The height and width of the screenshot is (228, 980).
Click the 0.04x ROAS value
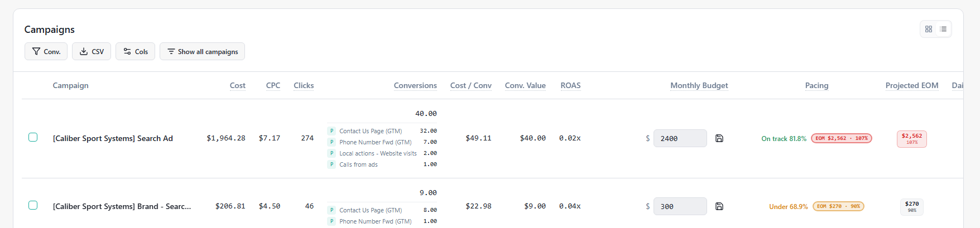pos(570,206)
